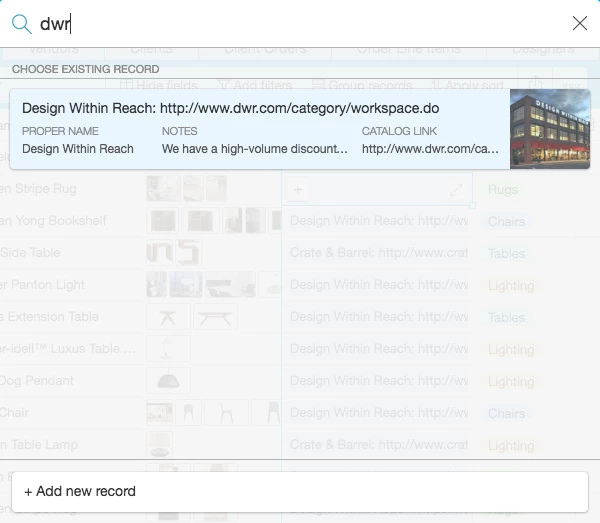Viewport: 600px width, 523px height.
Task: Click the Design Within Reach building thumbnail
Action: pos(550,129)
